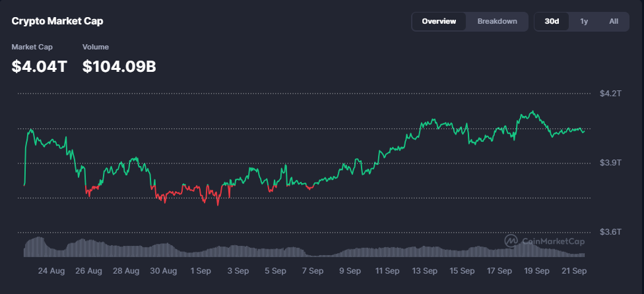Click the $4.04T market cap value
644x294 pixels.
[39, 66]
